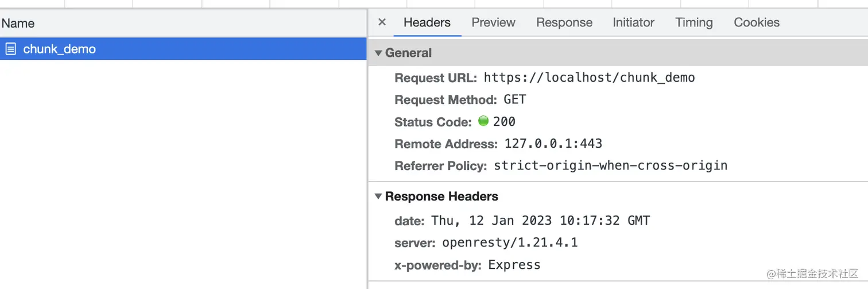This screenshot has height=289, width=868.
Task: Switch to the Headers tab
Action: [x=427, y=22]
